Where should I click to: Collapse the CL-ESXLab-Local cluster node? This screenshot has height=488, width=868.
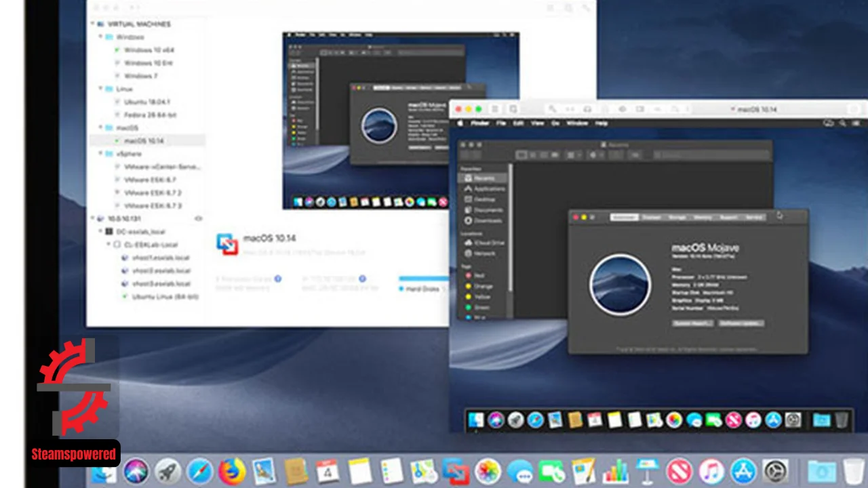[108, 244]
